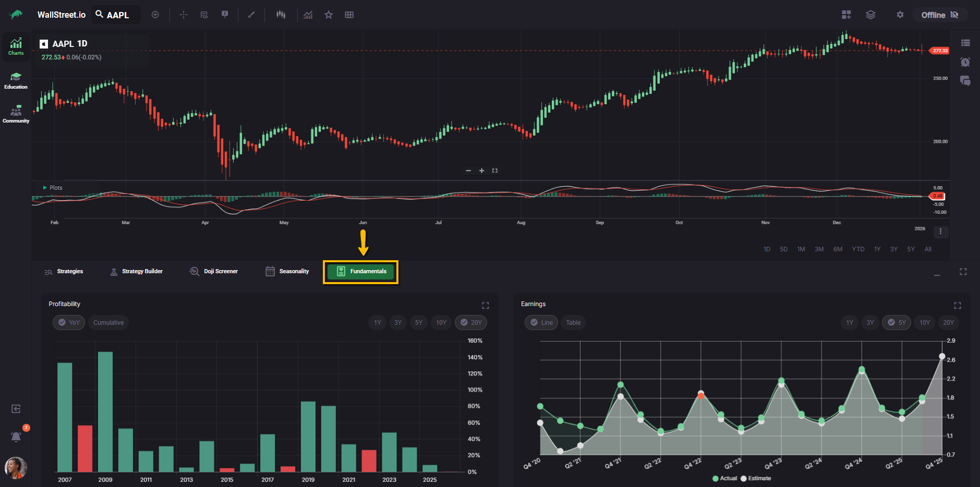
Task: Open the price alerts alarm clock icon
Action: pyautogui.click(x=965, y=62)
